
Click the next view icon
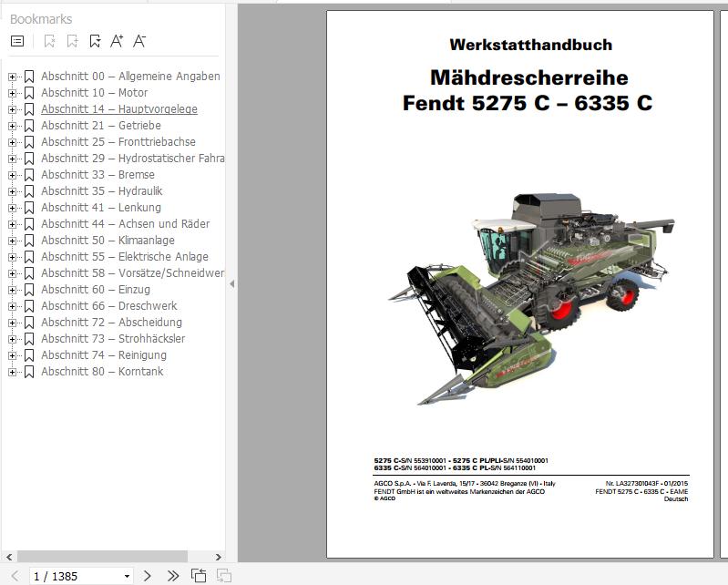224,576
